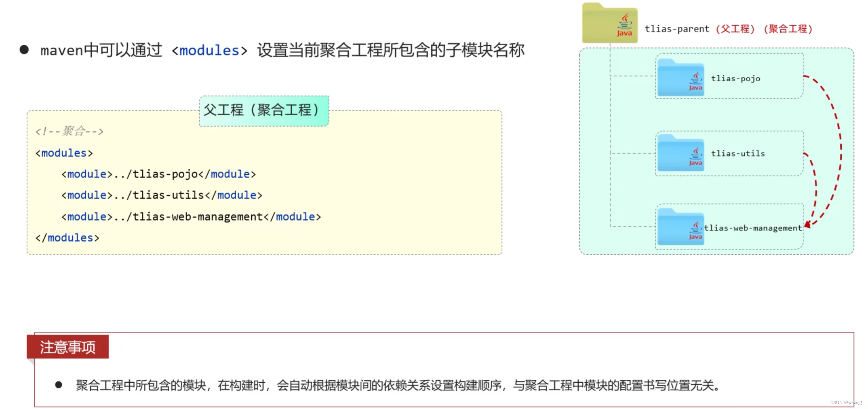Select the tlias-pojo blue folder icon
868x409 pixels.
(680, 78)
